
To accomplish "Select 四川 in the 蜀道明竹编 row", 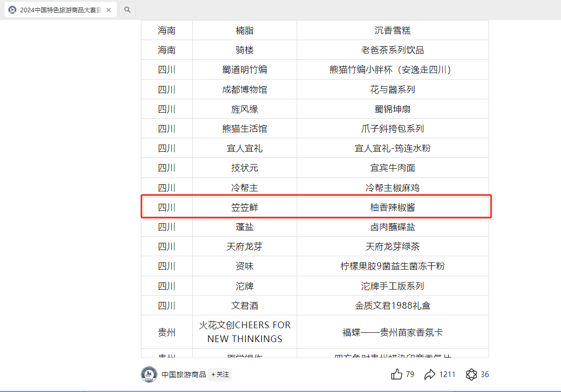I will [167, 69].
